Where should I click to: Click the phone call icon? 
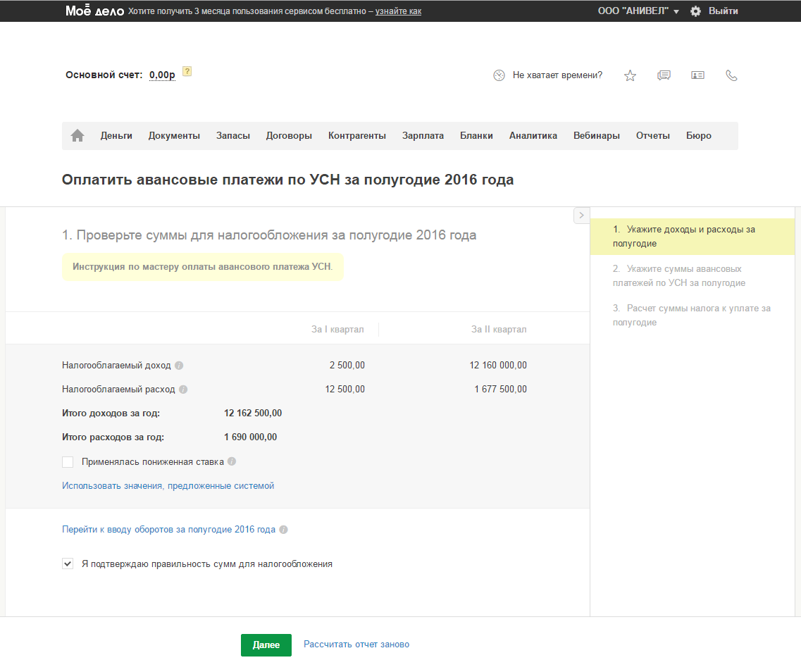click(731, 75)
